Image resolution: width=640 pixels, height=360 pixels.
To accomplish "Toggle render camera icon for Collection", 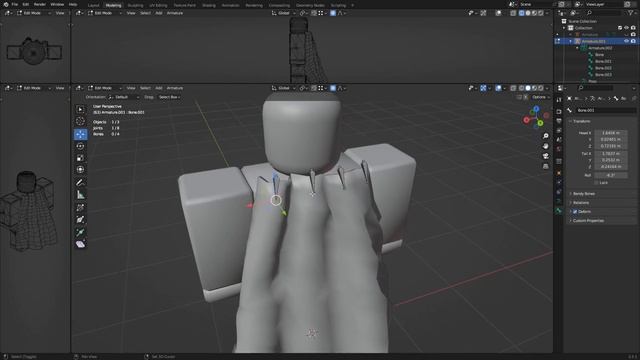I will (633, 28).
